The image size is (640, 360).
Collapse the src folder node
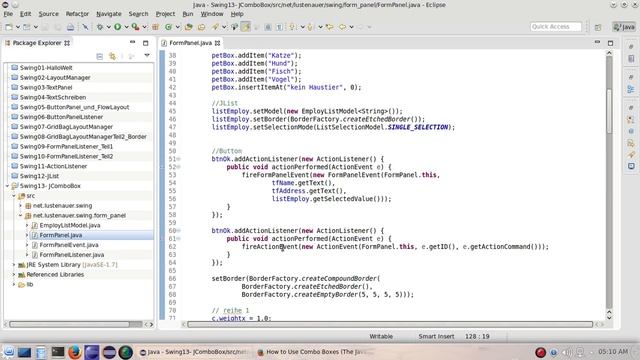[x=14, y=196]
